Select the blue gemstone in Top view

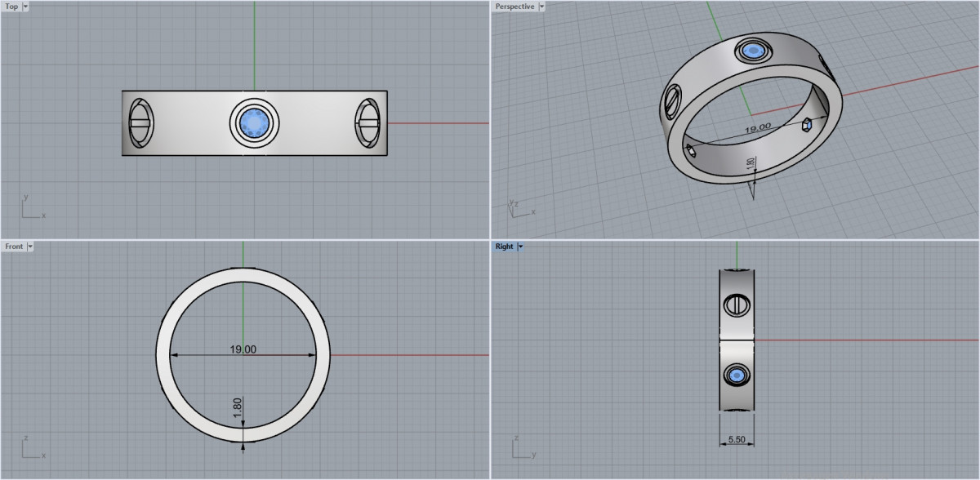click(x=255, y=123)
